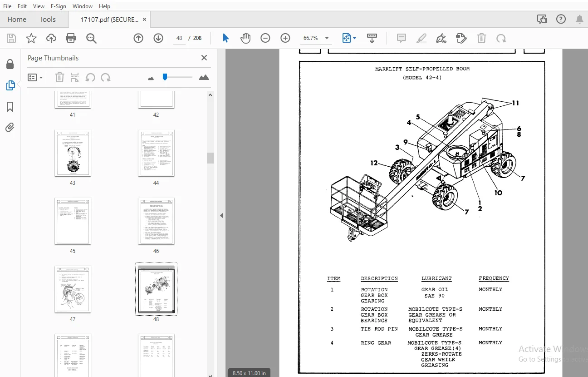Insert page break icon in thumbnails panel
This screenshot has height=377, width=588.
click(75, 77)
